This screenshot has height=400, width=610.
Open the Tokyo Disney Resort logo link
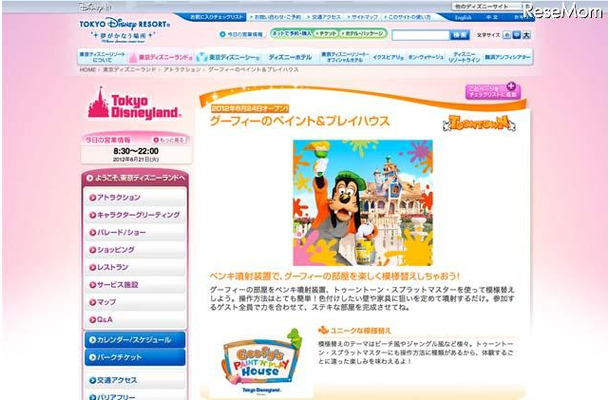click(x=124, y=30)
